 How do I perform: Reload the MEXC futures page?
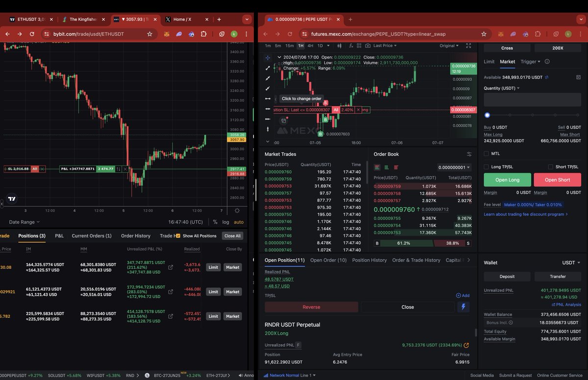(291, 34)
